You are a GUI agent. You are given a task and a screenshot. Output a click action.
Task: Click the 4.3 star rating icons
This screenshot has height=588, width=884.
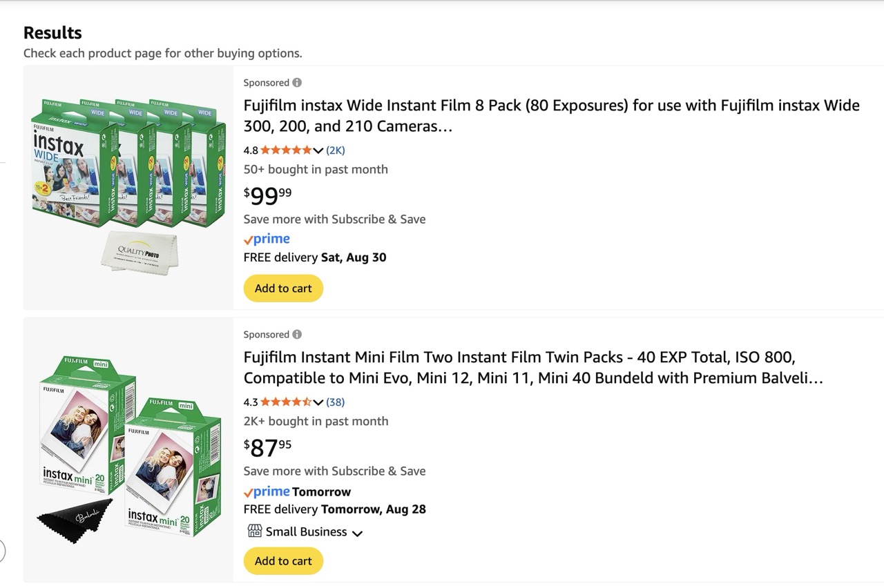point(286,402)
